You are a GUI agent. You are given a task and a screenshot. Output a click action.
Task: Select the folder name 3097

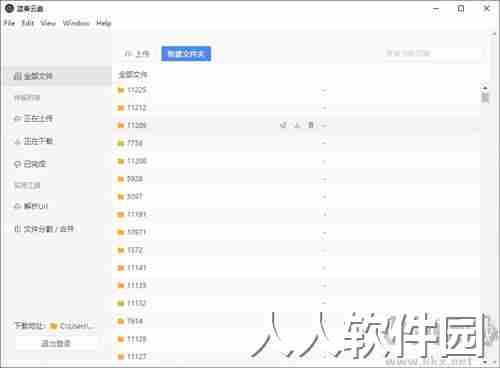click(135, 197)
